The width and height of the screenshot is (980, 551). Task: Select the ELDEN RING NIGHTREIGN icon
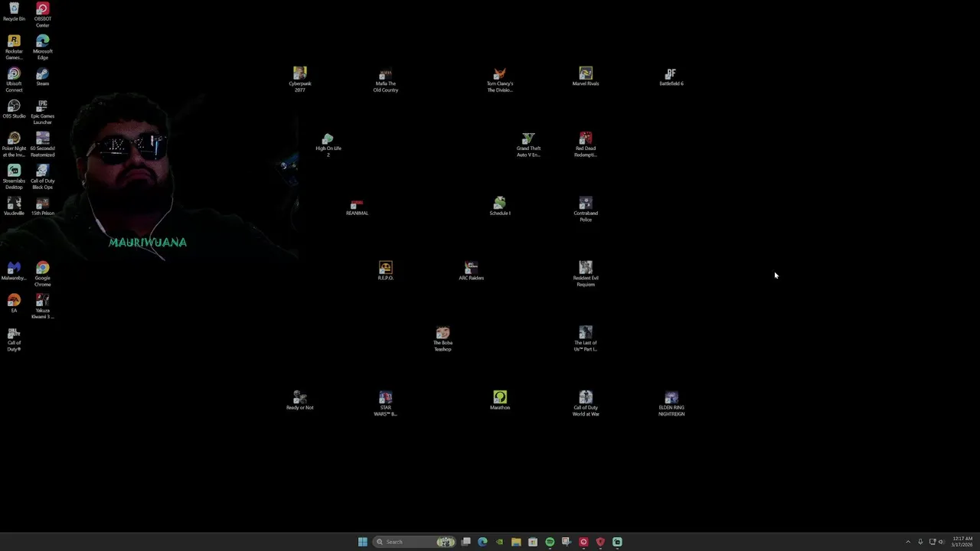(671, 403)
